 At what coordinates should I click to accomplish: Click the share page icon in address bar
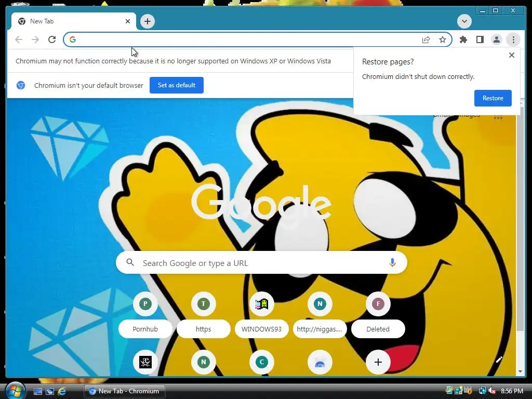(426, 39)
